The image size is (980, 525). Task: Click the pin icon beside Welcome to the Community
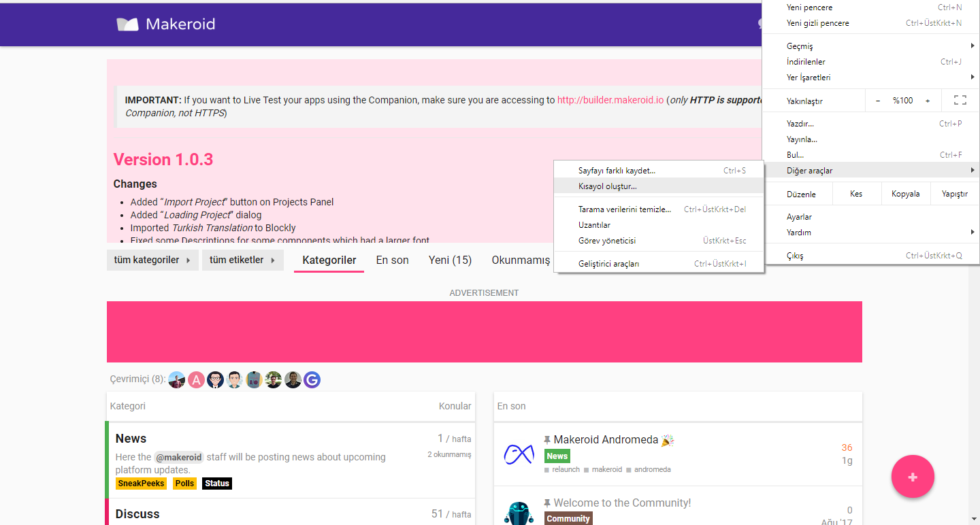[547, 503]
